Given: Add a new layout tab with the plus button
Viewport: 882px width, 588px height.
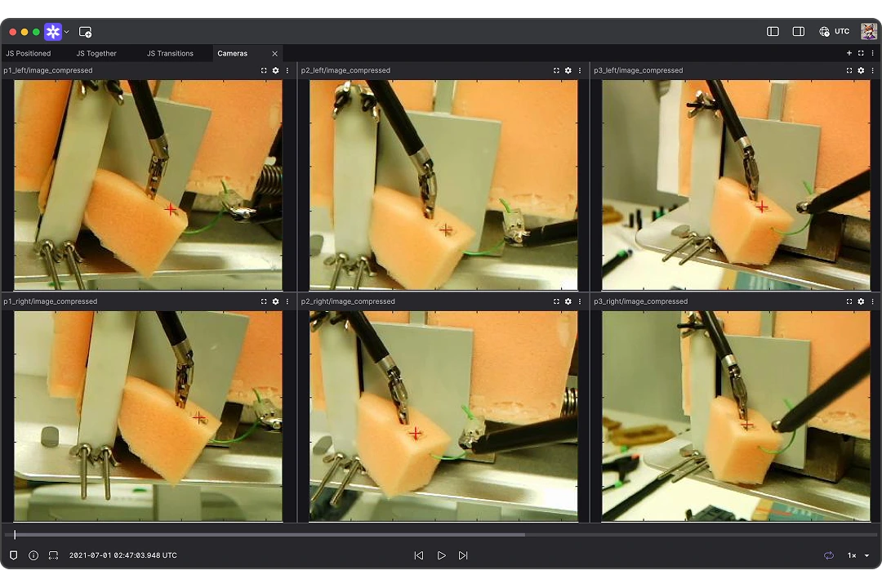Looking at the screenshot, I should [849, 53].
